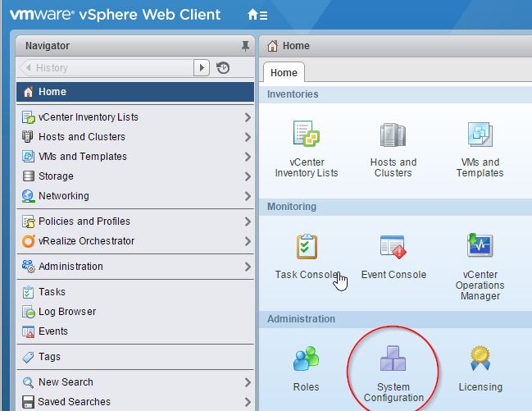532x411 pixels.
Task: Open vRealize Orchestrator in Navigator
Action: [135, 241]
